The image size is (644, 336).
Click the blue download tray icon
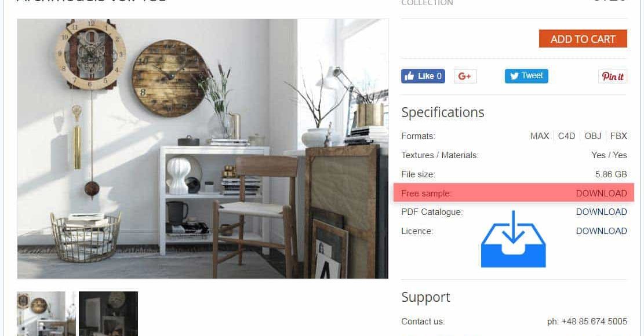pos(514,239)
